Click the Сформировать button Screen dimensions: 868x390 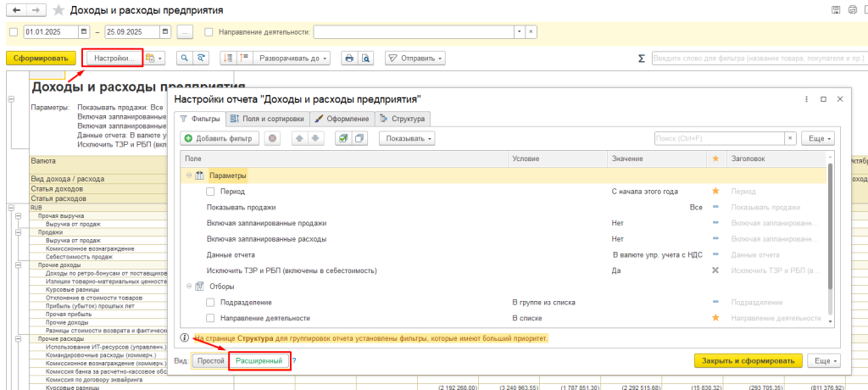click(x=41, y=58)
